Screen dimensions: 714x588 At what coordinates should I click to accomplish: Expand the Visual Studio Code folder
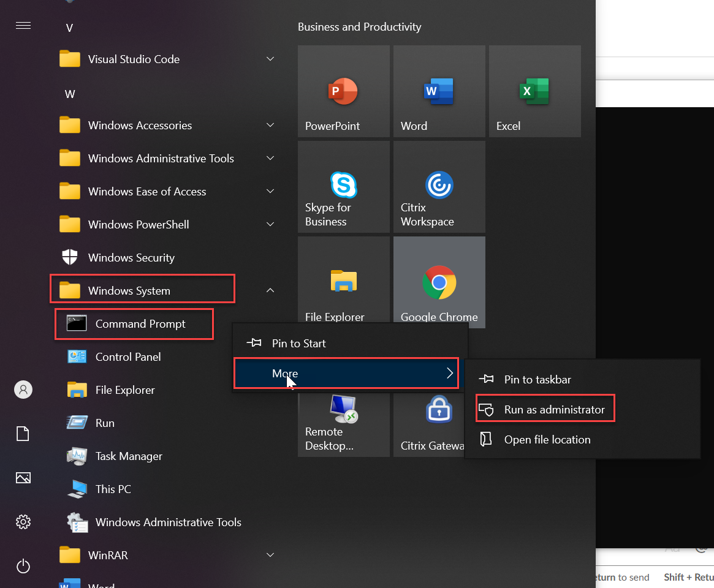[x=270, y=59]
